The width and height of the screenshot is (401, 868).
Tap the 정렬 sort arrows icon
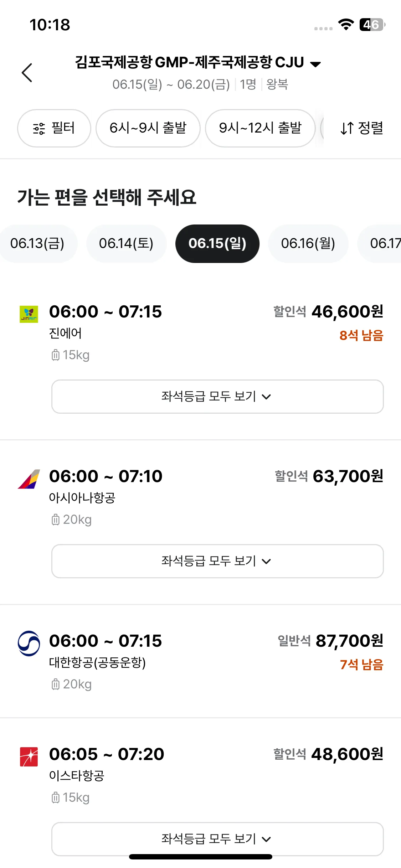coord(347,128)
